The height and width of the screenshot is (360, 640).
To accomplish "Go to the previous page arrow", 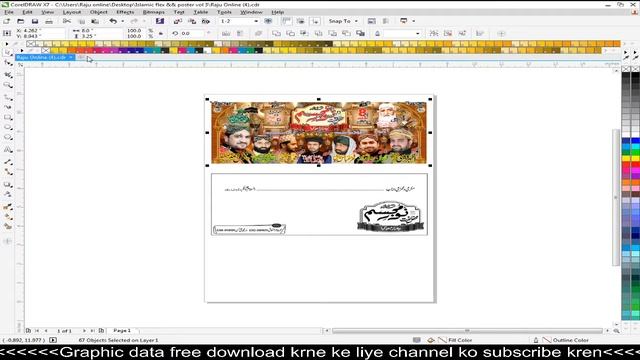I will pos(46,331).
